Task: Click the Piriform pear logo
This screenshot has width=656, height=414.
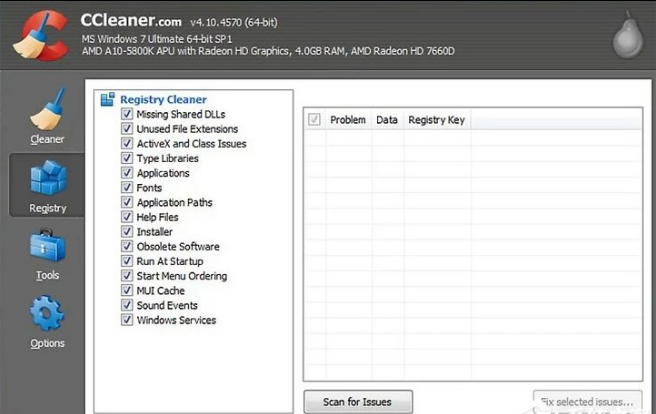Action: click(x=628, y=35)
